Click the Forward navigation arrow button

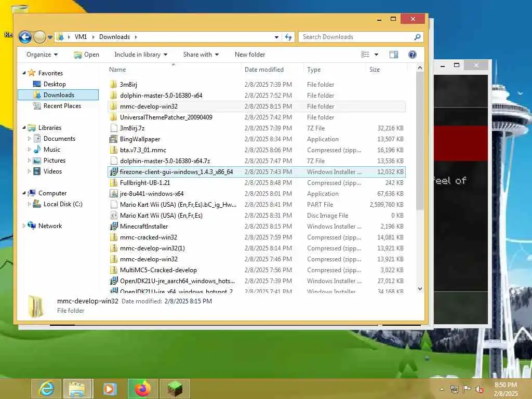[39, 37]
